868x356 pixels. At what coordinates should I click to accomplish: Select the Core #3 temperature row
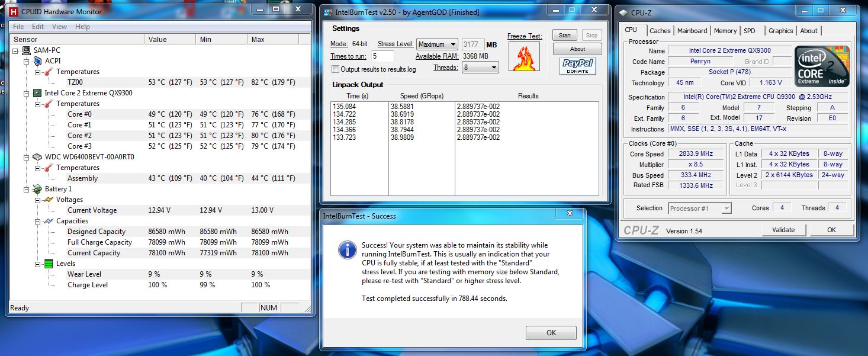click(160, 146)
